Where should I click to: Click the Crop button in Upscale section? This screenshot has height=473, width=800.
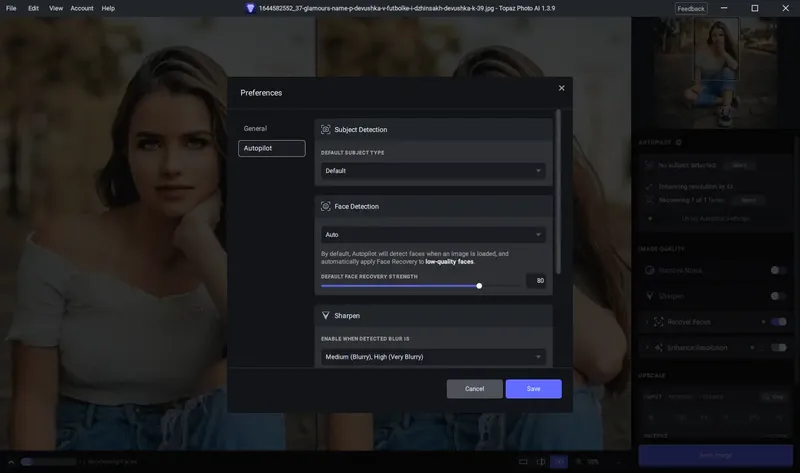[x=773, y=396]
